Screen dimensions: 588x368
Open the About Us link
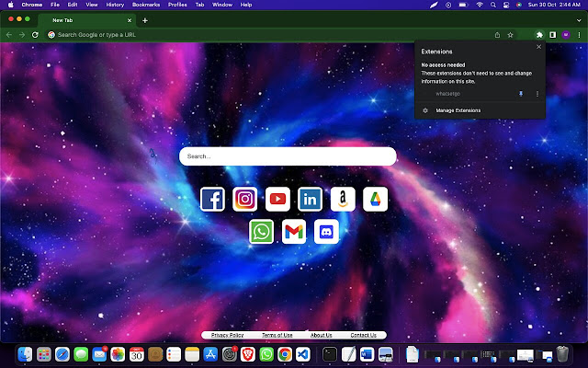pyautogui.click(x=321, y=335)
